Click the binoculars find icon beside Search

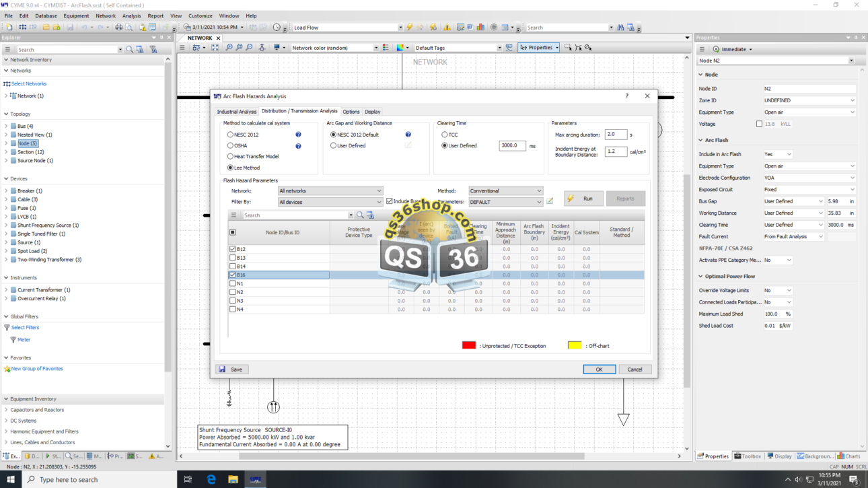[620, 28]
